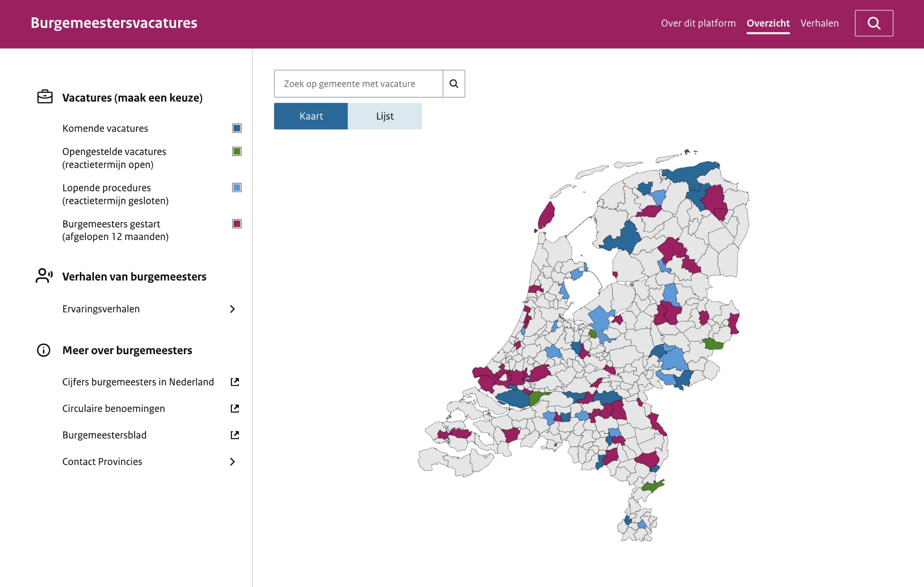Image resolution: width=924 pixels, height=587 pixels.
Task: Expand the Contact Provincies section
Action: pyautogui.click(x=232, y=461)
